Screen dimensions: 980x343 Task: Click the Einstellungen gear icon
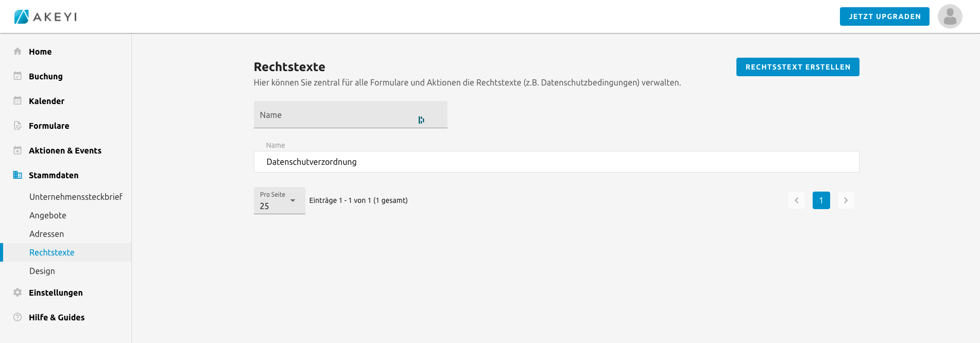(18, 293)
